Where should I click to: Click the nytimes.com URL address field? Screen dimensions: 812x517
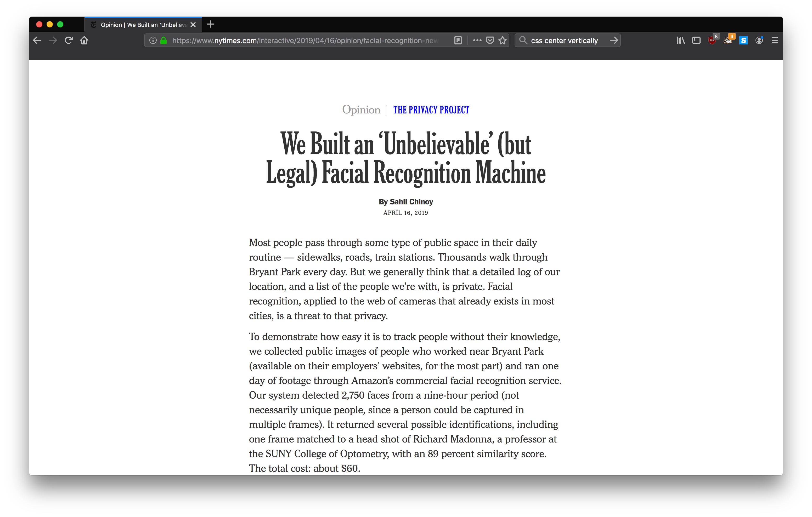[x=303, y=41]
